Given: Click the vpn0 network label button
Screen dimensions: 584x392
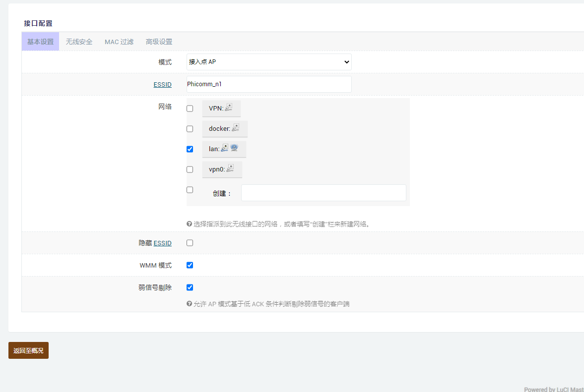Looking at the screenshot, I should click(222, 169).
